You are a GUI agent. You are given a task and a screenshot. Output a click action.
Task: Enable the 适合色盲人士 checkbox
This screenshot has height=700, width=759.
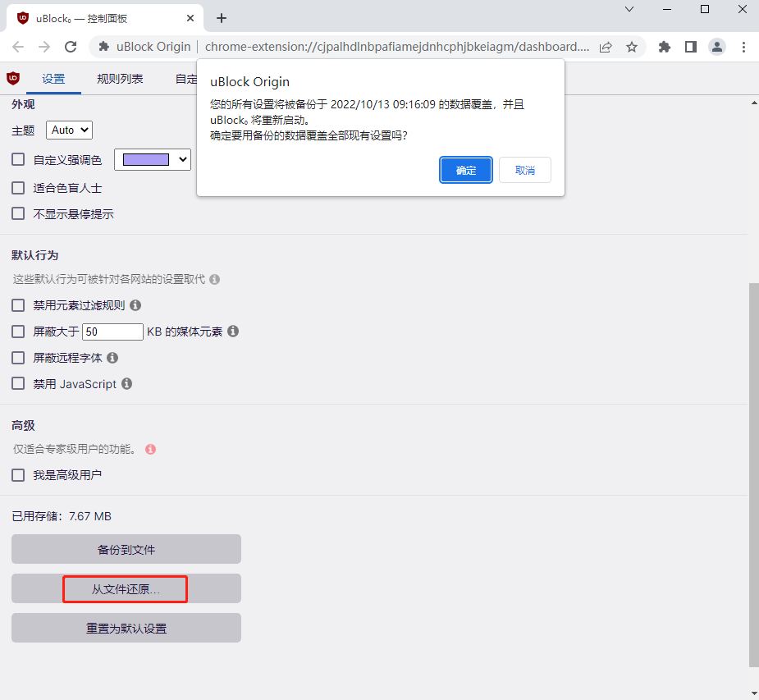click(x=18, y=188)
